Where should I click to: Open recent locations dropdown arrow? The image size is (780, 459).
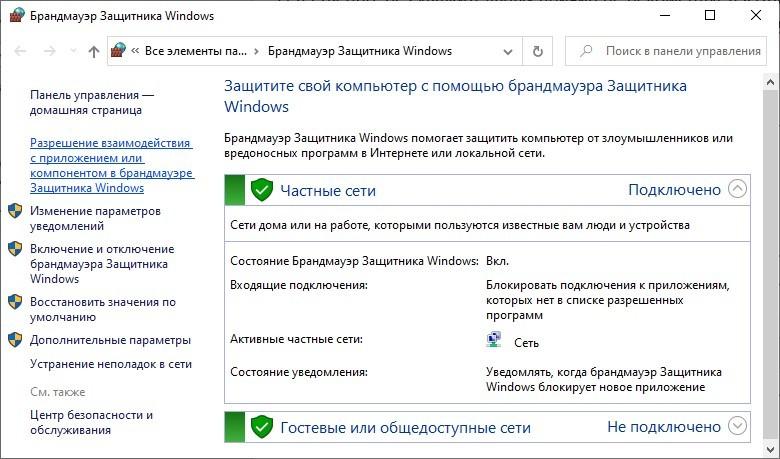73,51
